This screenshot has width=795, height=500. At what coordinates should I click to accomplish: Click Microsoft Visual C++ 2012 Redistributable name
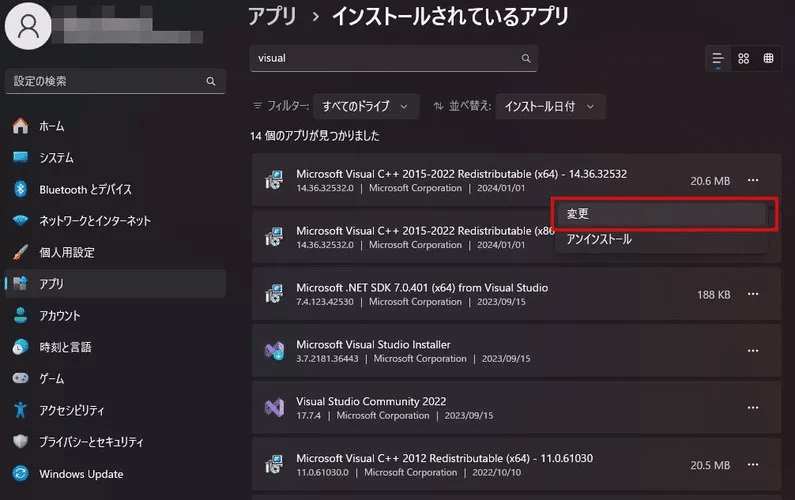pyautogui.click(x=444, y=458)
